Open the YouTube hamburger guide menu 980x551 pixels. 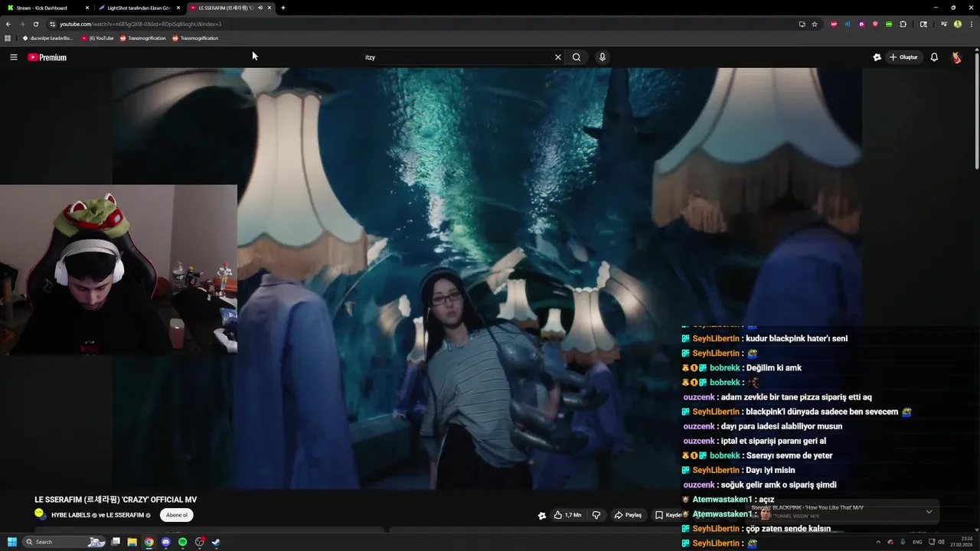(13, 57)
